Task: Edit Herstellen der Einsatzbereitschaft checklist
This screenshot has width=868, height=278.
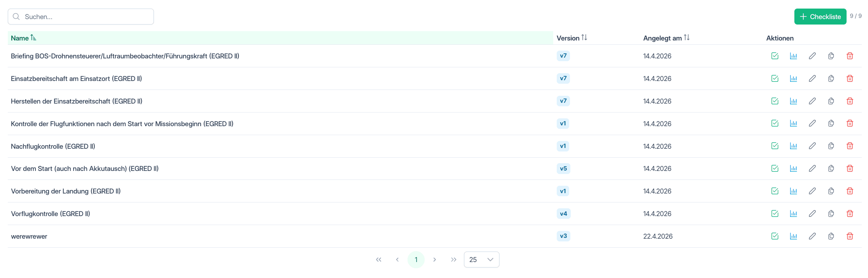Action: (x=812, y=101)
